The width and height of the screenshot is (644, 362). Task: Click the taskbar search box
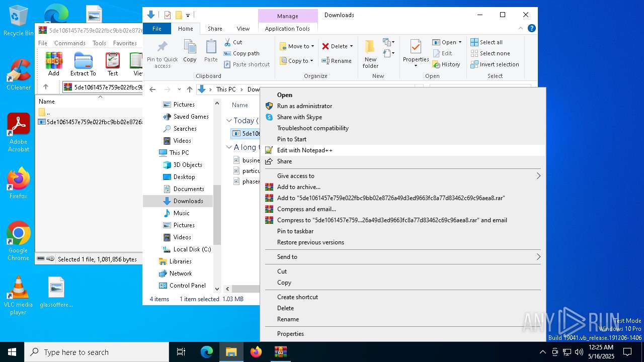tap(97, 352)
